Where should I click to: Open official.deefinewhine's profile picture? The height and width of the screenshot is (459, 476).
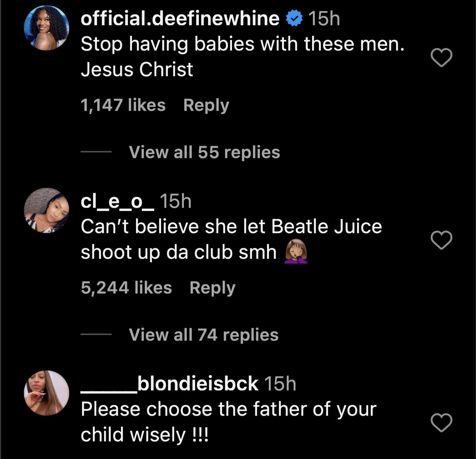point(47,28)
